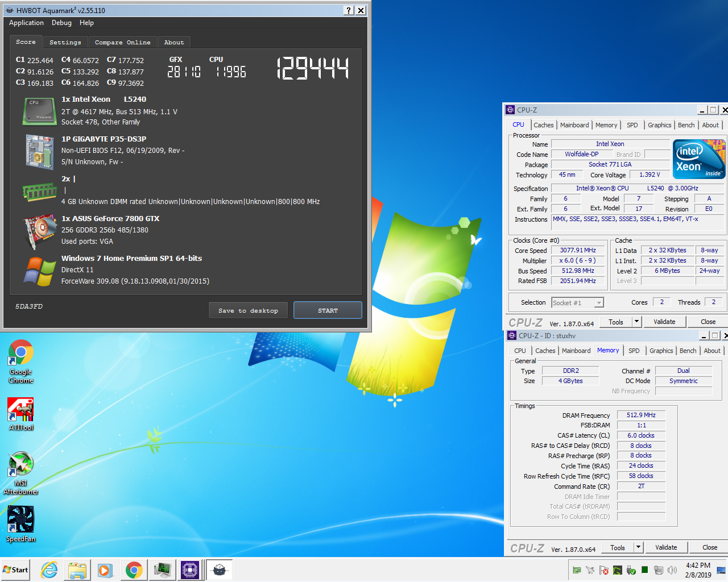
Task: Select the Score tab in Aquamark
Action: click(26, 42)
